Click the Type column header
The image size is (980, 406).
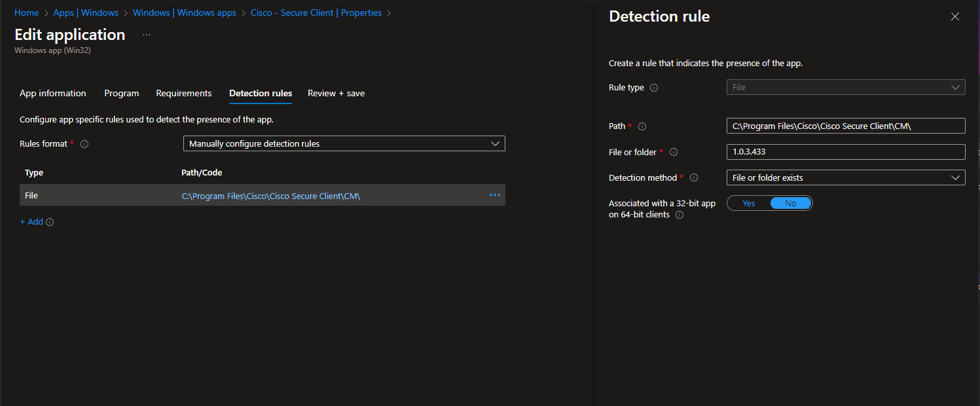(x=34, y=173)
